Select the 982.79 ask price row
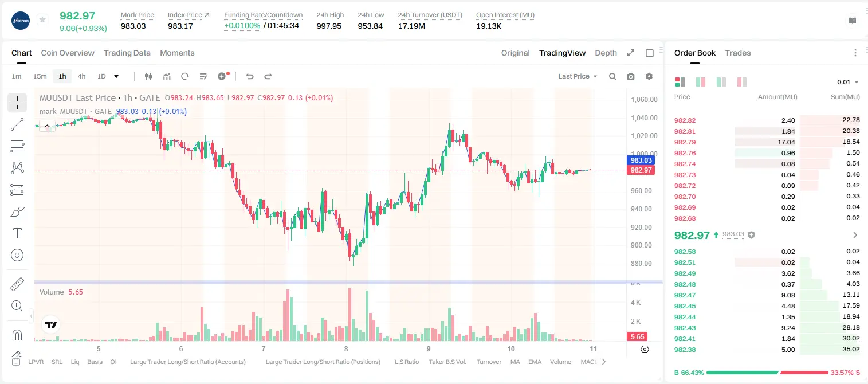The image size is (868, 384). [767, 142]
